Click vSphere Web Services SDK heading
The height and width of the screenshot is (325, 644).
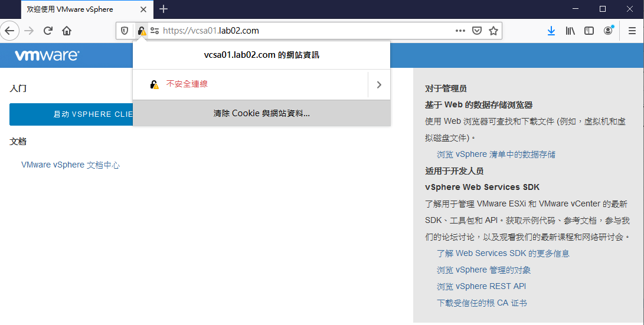tap(482, 187)
